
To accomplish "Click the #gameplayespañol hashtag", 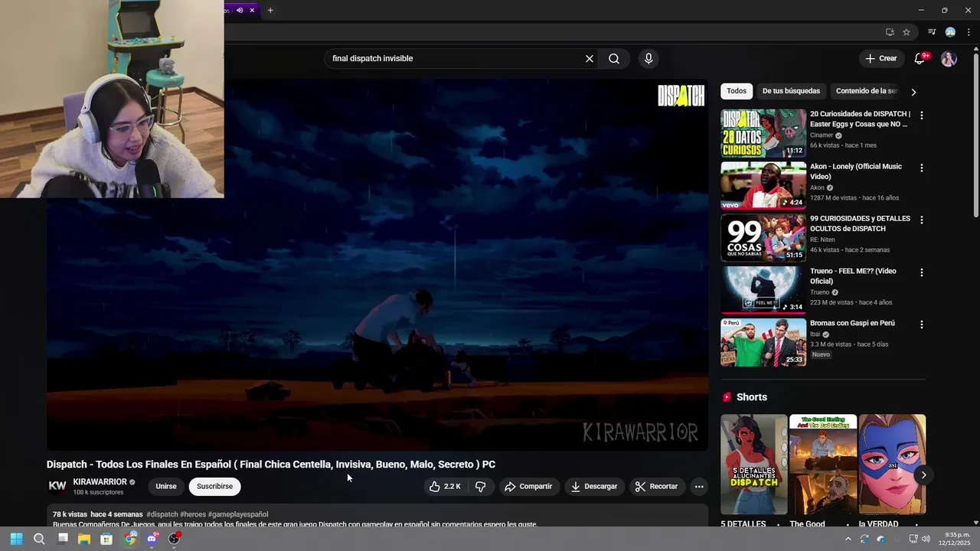I will tap(238, 514).
